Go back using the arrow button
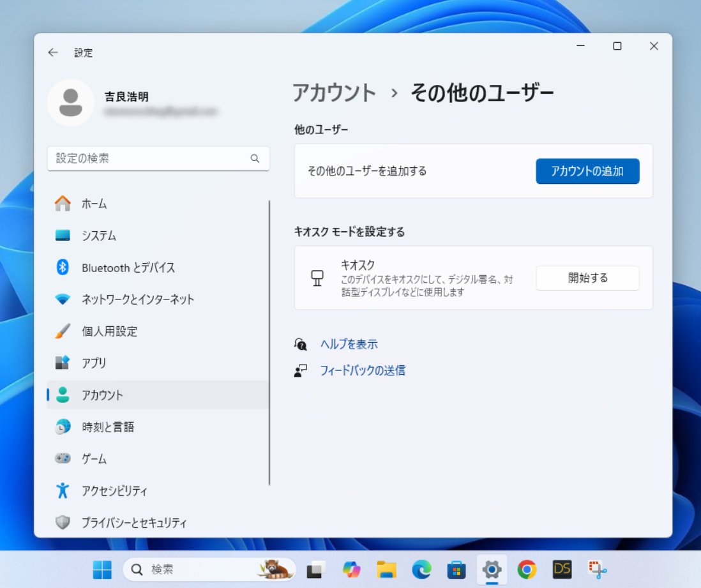The height and width of the screenshot is (588, 701). click(53, 52)
